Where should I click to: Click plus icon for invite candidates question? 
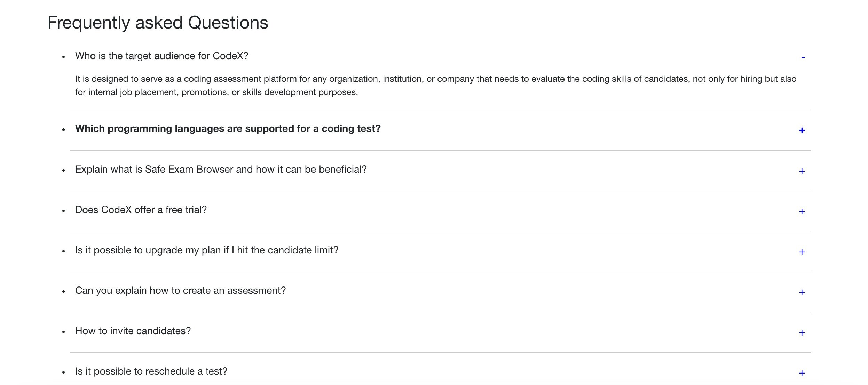802,333
